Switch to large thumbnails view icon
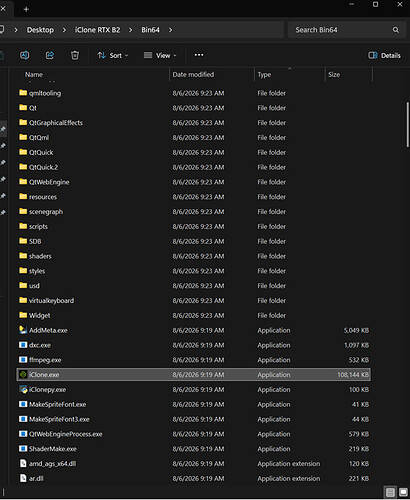Viewport: 410px width, 500px height. (x=403, y=492)
